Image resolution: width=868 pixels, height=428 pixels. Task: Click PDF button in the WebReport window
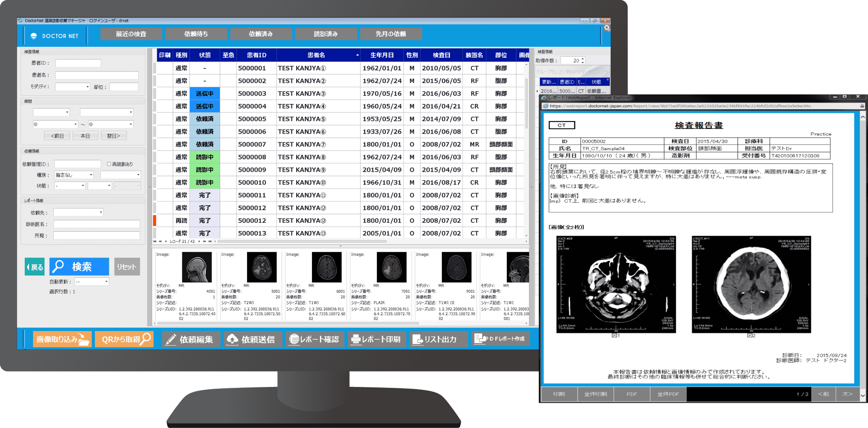632,394
